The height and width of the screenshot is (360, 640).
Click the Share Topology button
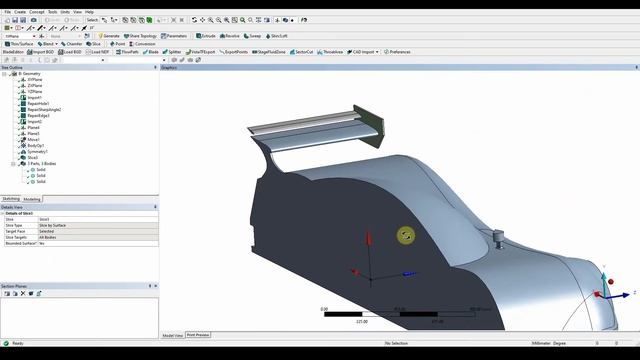pyautogui.click(x=140, y=36)
